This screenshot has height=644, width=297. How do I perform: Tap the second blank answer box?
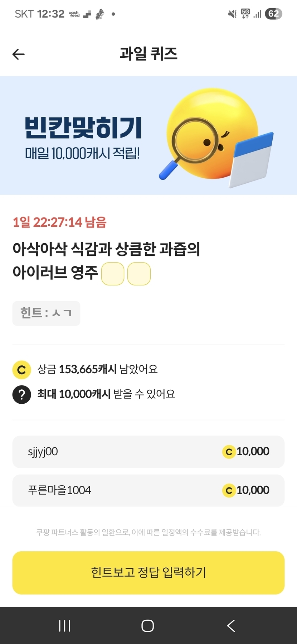139,274
